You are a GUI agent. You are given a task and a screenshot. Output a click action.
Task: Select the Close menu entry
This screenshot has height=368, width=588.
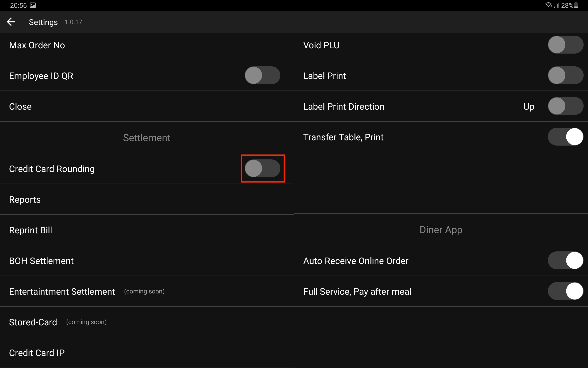(20, 107)
